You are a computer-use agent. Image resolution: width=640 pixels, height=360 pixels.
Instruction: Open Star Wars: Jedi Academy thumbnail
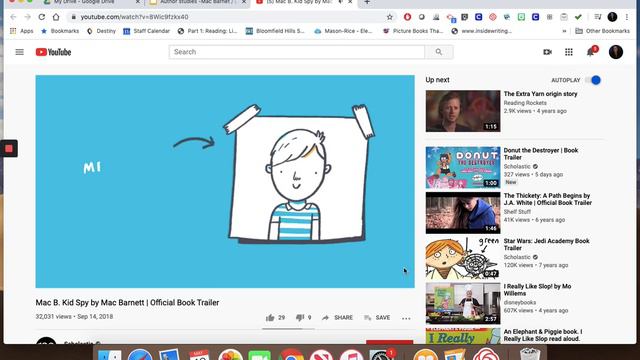click(463, 258)
